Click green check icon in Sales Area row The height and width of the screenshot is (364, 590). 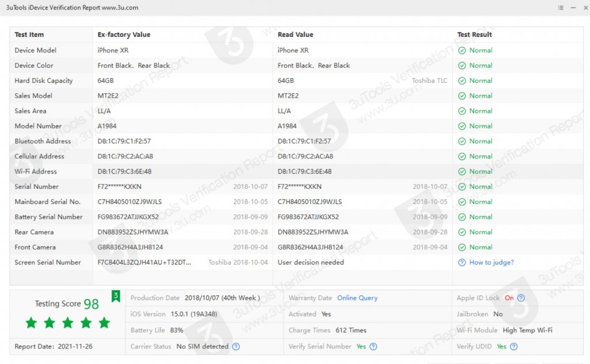[462, 111]
